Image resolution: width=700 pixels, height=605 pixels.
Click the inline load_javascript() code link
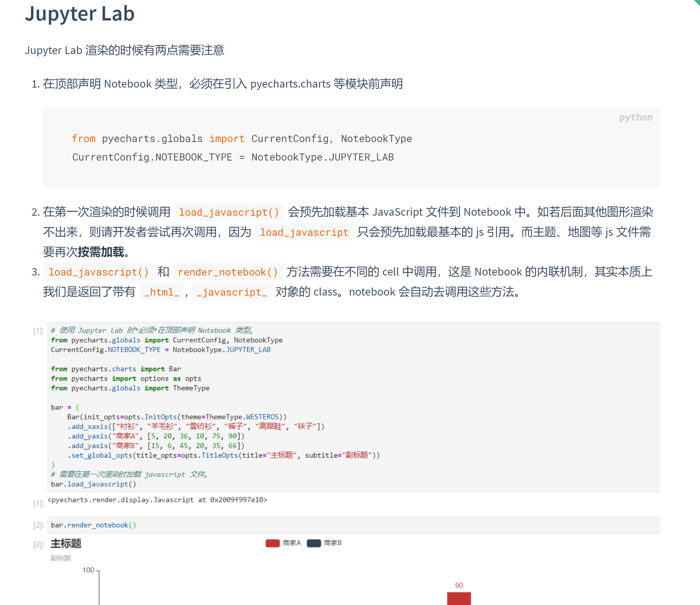(x=98, y=272)
